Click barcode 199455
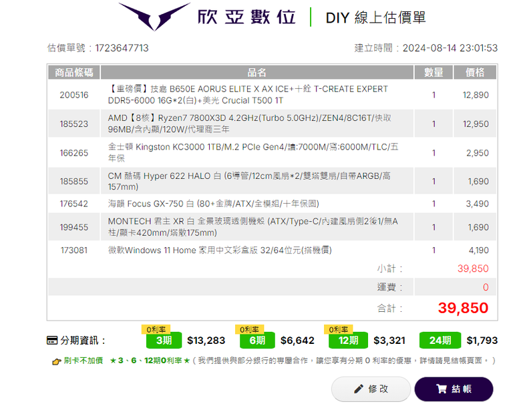The image size is (521, 420). 73,227
